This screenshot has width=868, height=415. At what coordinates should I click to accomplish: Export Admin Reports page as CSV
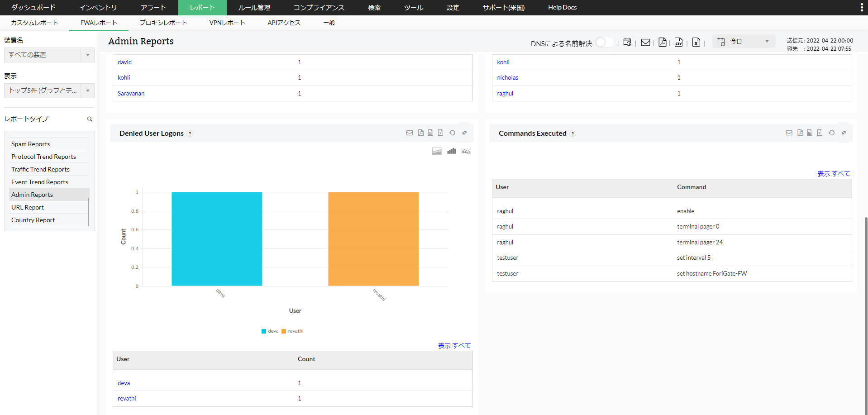tap(678, 42)
